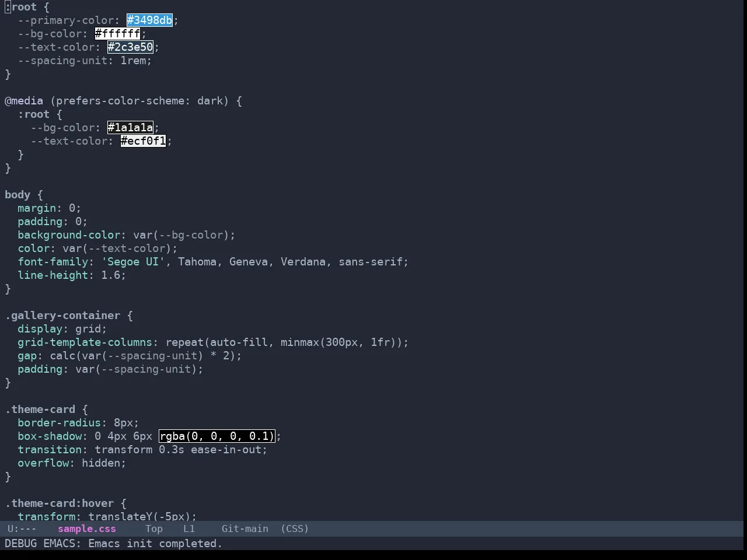
Task: Click 'prefers-color-scheme: dark' text
Action: click(139, 101)
